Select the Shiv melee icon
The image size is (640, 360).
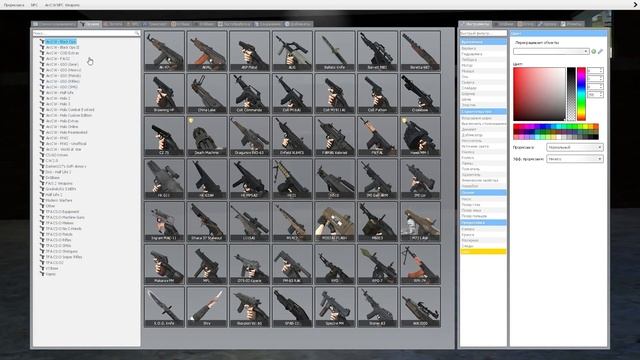pyautogui.click(x=207, y=307)
